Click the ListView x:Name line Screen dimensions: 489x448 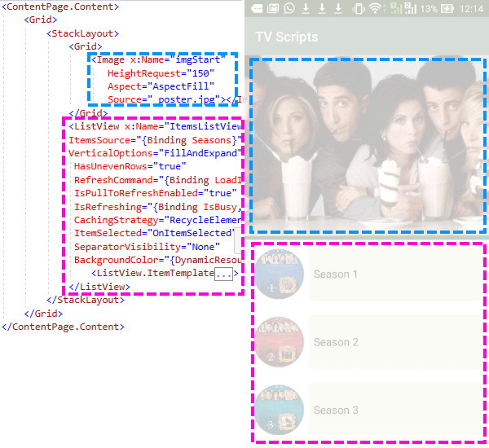click(155, 126)
